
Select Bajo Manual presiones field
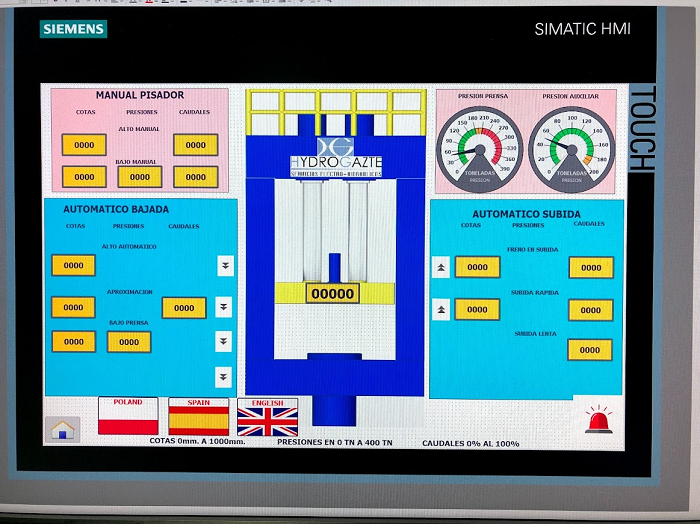coord(140,177)
